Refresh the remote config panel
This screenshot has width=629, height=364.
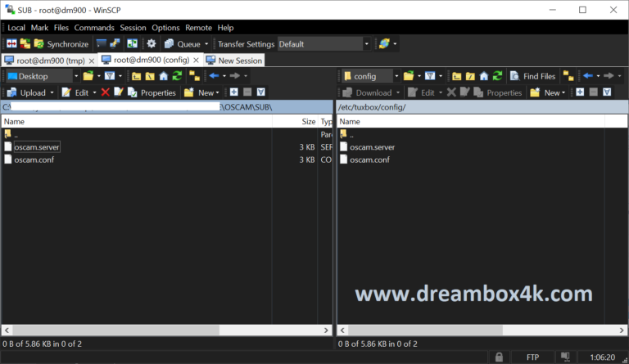[497, 76]
